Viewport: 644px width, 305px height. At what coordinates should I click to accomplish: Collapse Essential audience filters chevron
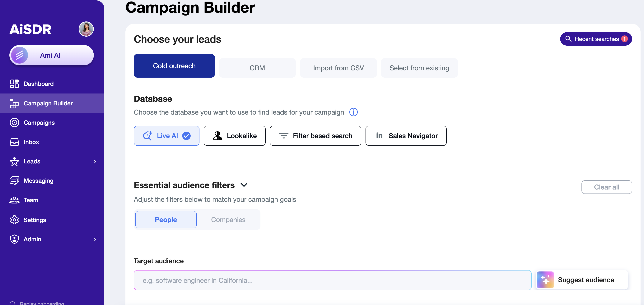coord(244,185)
